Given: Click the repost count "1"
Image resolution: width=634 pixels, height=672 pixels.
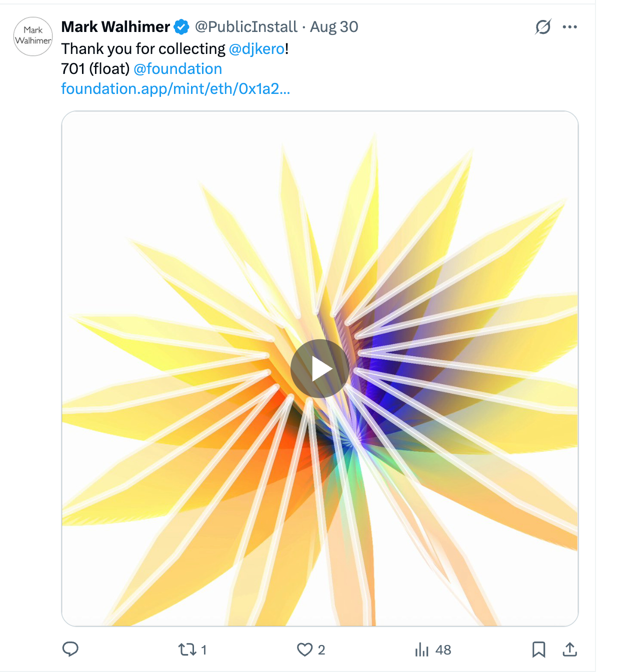Looking at the screenshot, I should tap(204, 650).
